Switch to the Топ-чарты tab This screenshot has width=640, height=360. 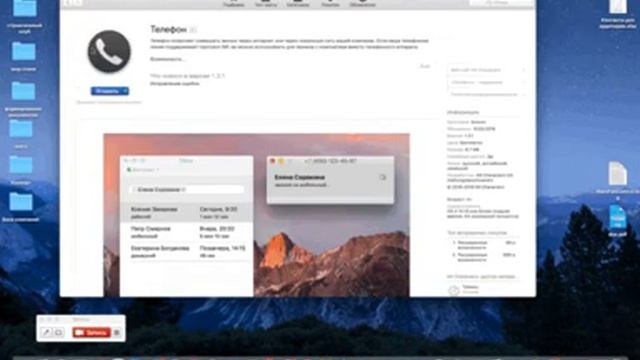266,4
